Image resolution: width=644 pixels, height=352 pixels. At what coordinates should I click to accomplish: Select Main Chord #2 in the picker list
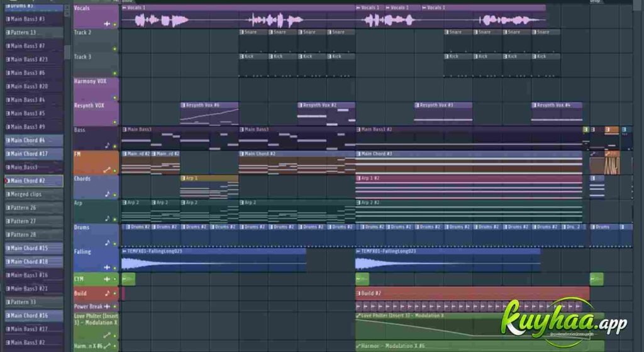34,181
